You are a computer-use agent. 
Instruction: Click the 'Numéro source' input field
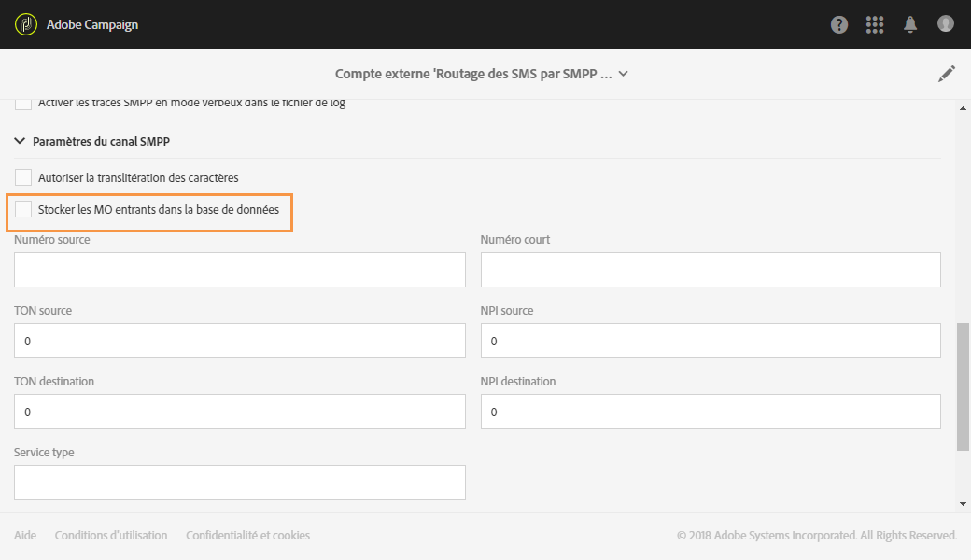[x=240, y=270]
